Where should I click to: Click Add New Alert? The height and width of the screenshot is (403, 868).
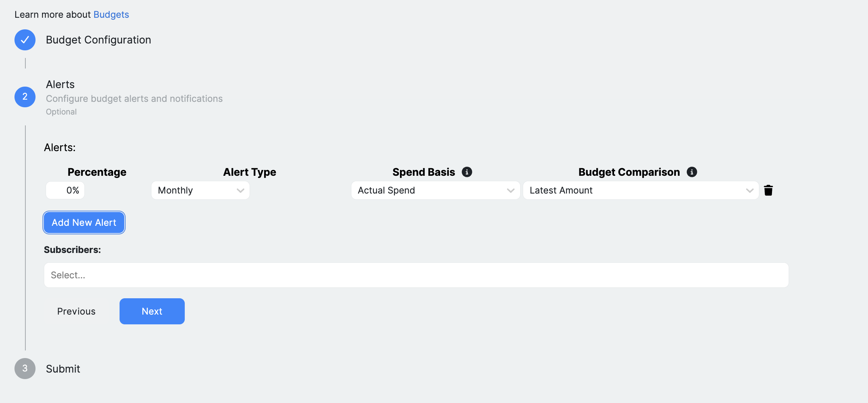click(x=84, y=222)
